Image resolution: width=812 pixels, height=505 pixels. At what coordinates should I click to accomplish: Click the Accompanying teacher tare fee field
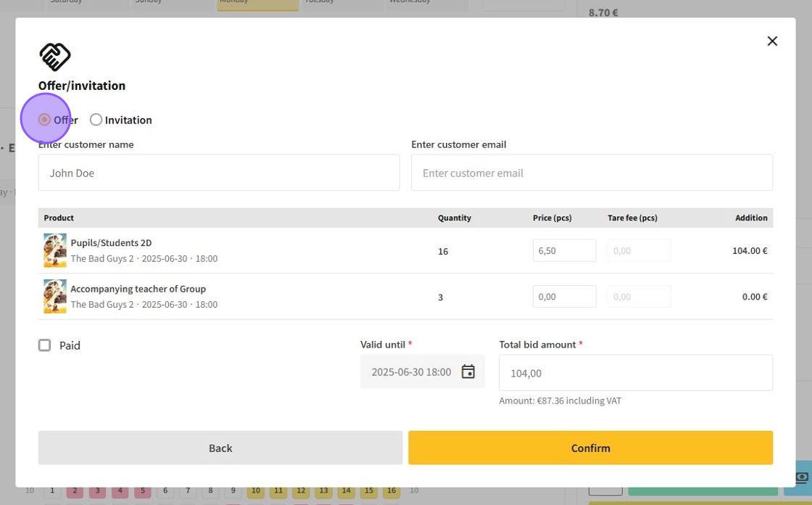(639, 296)
